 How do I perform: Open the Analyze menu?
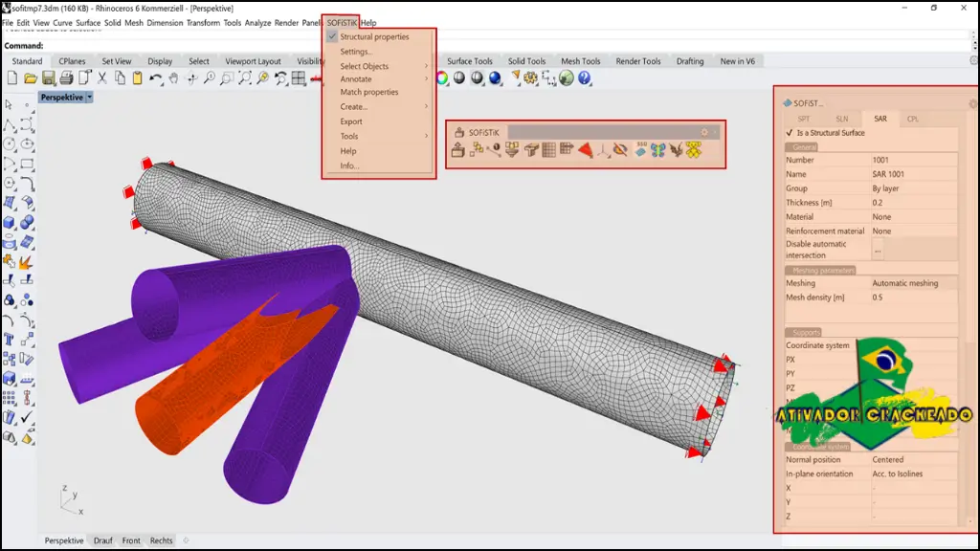coord(257,23)
